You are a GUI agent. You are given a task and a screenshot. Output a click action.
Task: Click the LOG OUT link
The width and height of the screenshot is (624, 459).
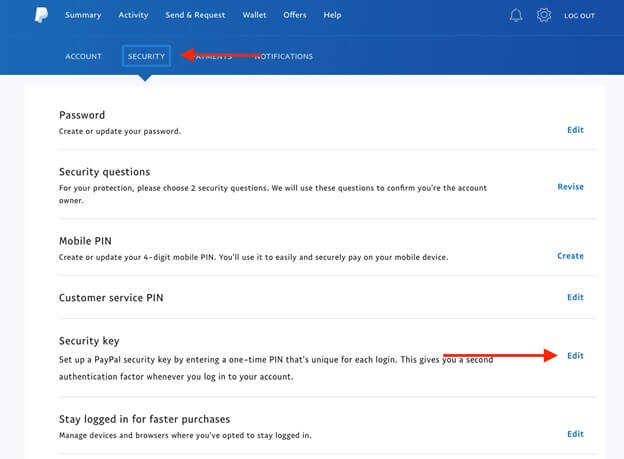click(579, 16)
